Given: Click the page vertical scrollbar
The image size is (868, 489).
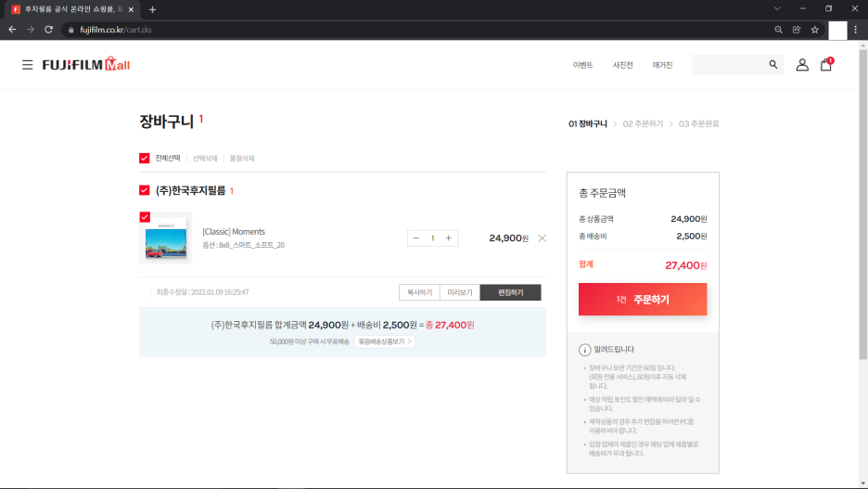Looking at the screenshot, I should tap(863, 205).
